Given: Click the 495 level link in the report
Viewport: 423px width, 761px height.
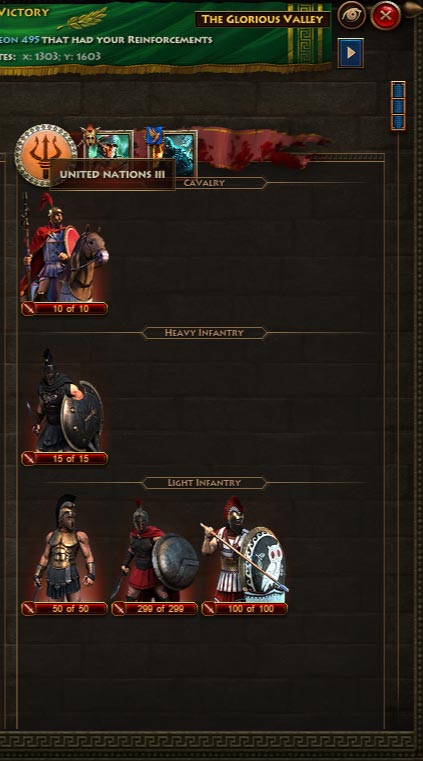Looking at the screenshot, I should [31, 39].
